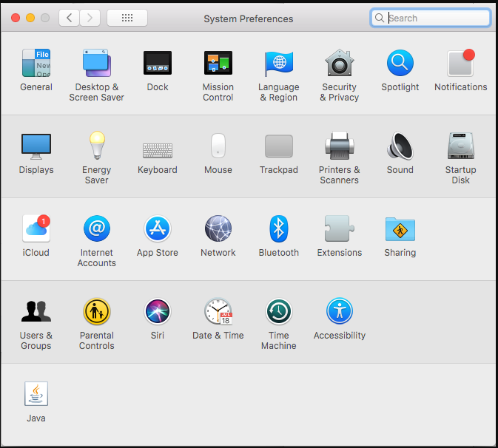
Task: Click the Show All grid button
Action: 127,18
